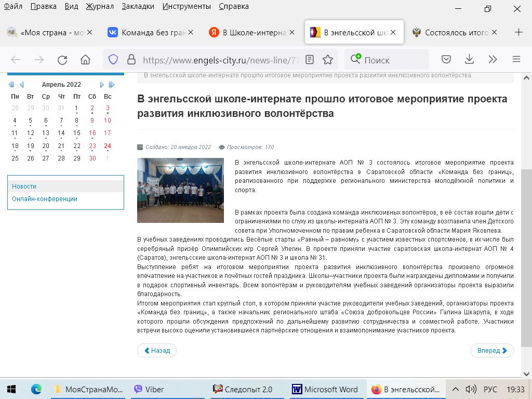This screenshot has height=399, width=532.
Task: Select April 1 in the calendar
Action: (x=76, y=108)
